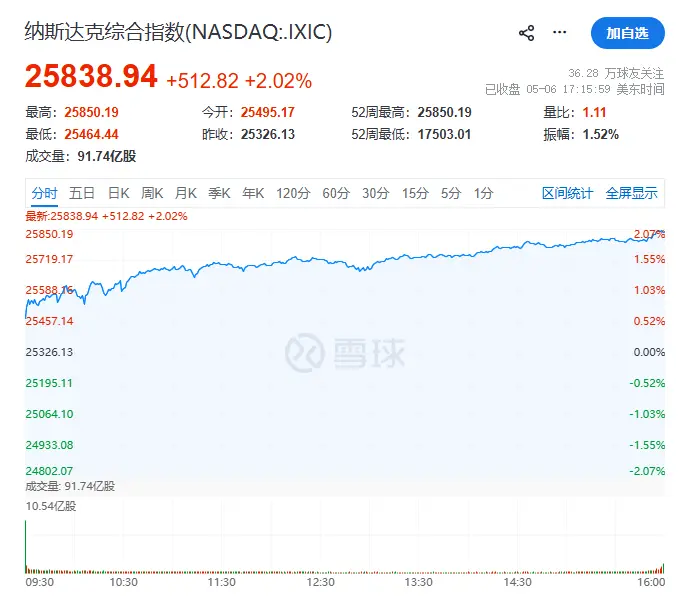Screen dimensions: 682x604
Task: Switch to the 日K tab
Action: 118,193
